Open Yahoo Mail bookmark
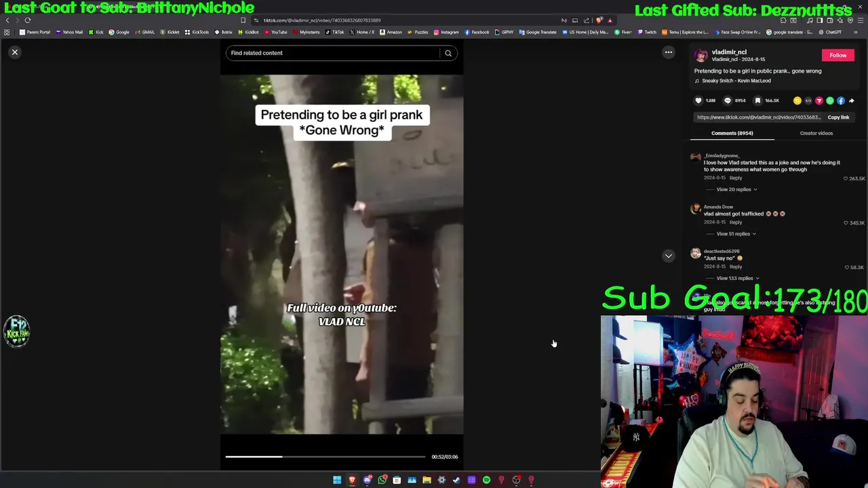The image size is (868, 488). (69, 32)
